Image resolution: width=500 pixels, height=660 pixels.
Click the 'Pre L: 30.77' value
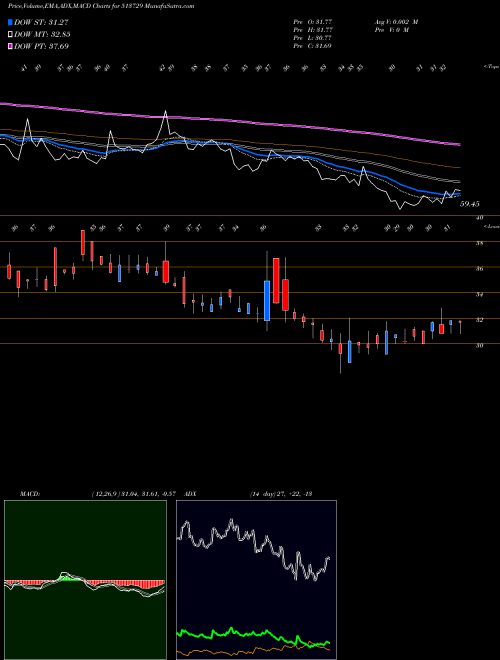tap(313, 38)
